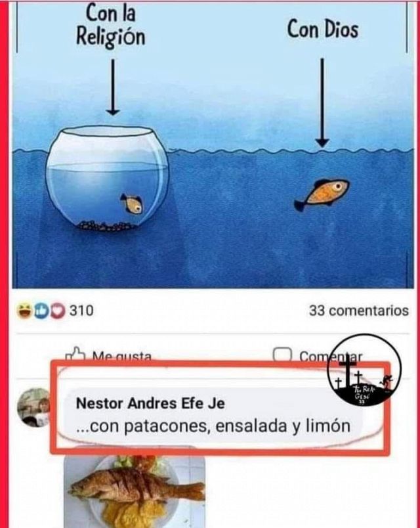Open Nestor Andres Efe Je's profile name
420x528 pixels.
150,403
